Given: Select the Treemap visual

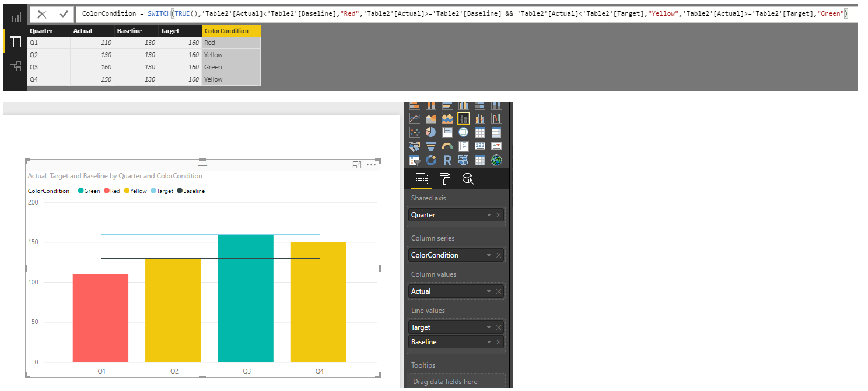Looking at the screenshot, I should click(447, 132).
